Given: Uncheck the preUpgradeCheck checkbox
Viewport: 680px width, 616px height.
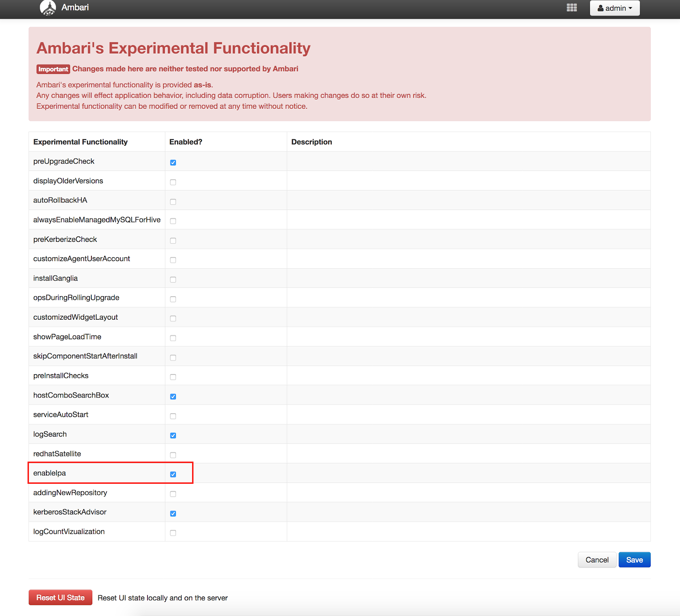Looking at the screenshot, I should click(x=173, y=162).
